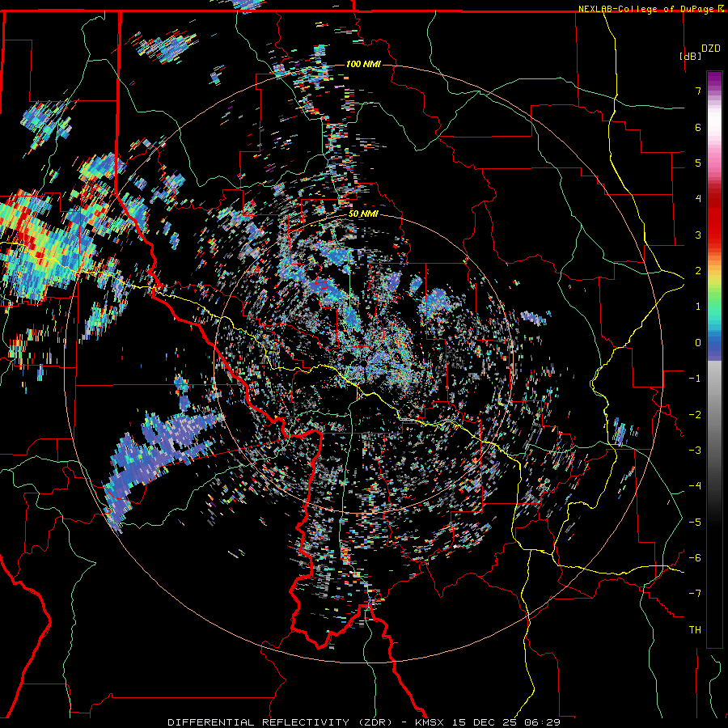Select the -2 value on color scale

click(x=695, y=415)
